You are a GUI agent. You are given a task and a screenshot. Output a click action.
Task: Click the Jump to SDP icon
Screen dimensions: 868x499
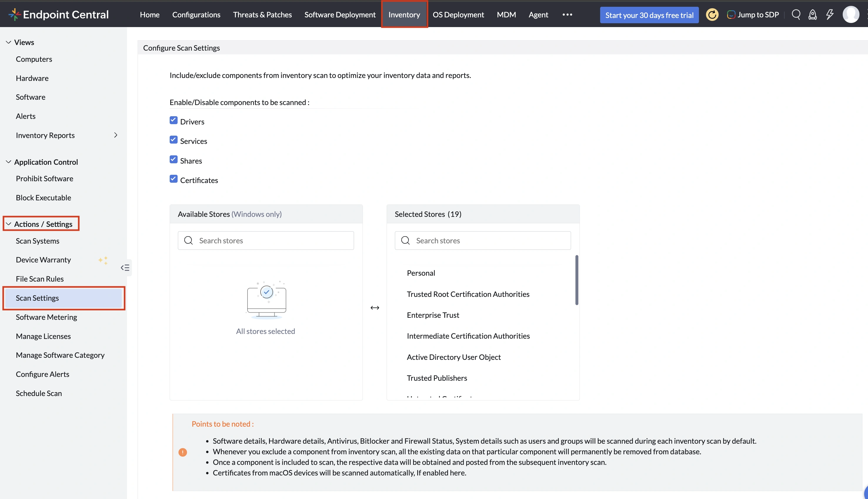731,15
